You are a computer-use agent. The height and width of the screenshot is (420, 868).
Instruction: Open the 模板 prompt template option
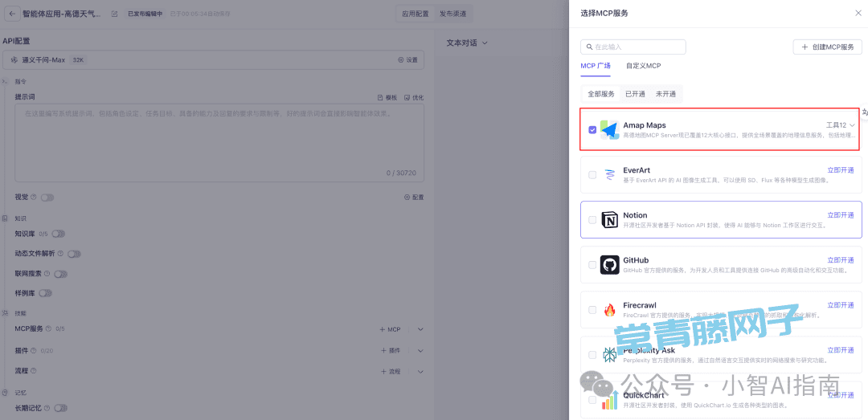pos(387,97)
